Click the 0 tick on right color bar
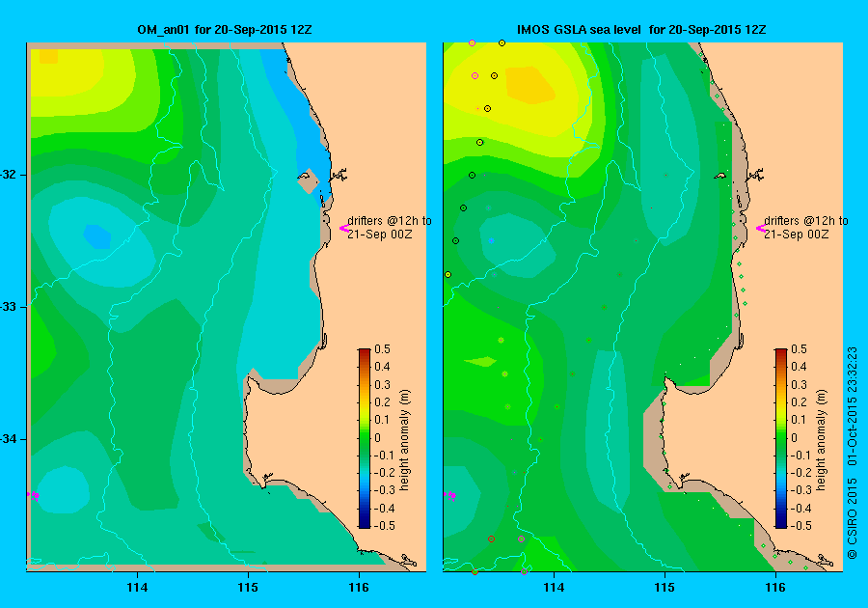This screenshot has height=608, width=868. [x=794, y=437]
